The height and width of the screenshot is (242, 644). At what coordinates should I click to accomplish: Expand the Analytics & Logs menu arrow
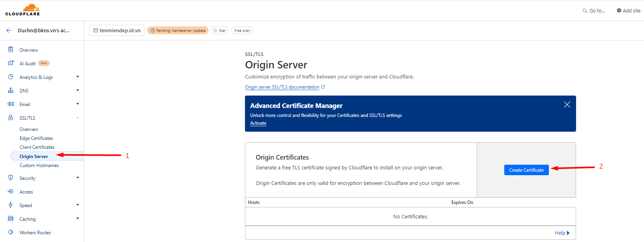click(78, 77)
